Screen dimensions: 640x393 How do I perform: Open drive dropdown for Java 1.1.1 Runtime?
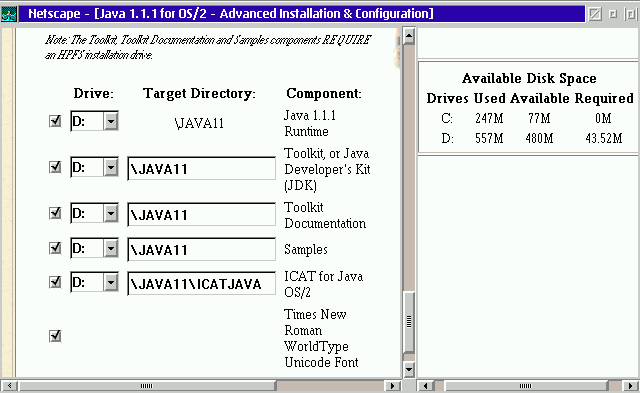coord(111,121)
